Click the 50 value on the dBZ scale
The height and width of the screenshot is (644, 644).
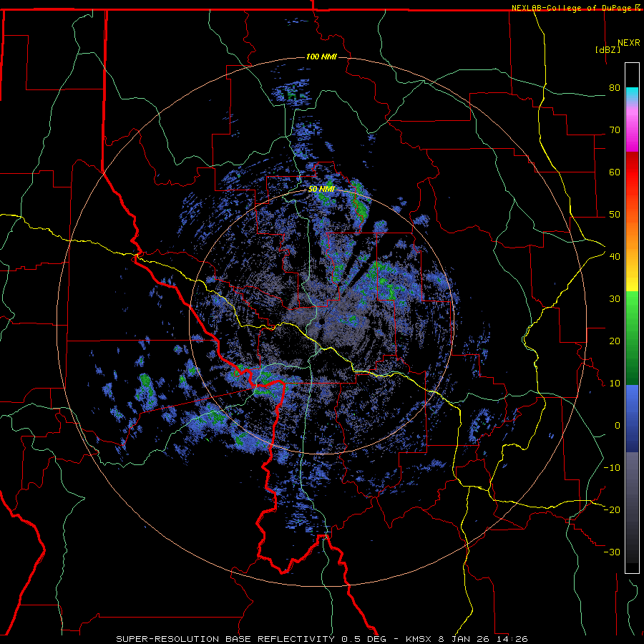(615, 215)
